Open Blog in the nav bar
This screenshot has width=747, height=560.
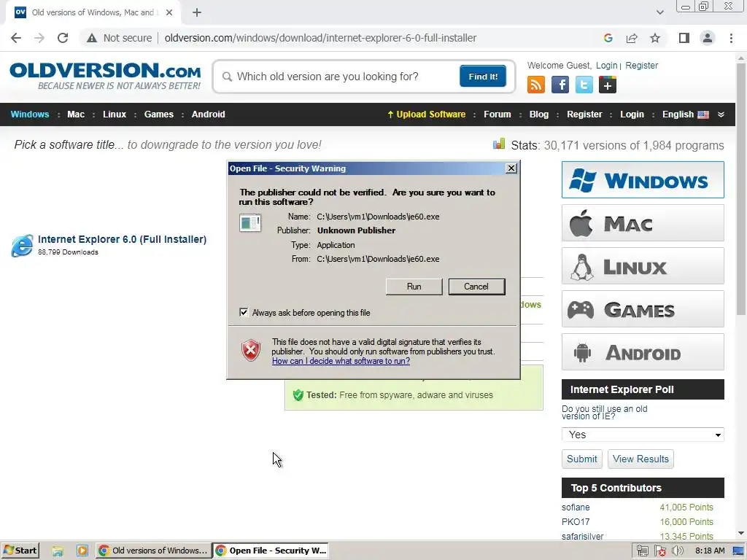pyautogui.click(x=539, y=114)
